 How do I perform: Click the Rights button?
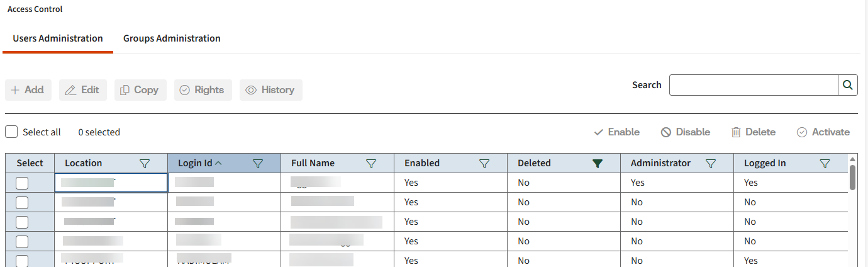[x=203, y=90]
